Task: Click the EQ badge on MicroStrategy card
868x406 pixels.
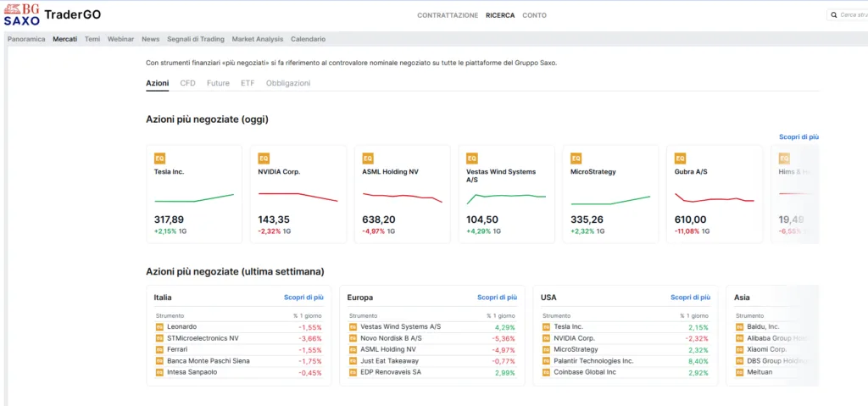Action: tap(576, 159)
